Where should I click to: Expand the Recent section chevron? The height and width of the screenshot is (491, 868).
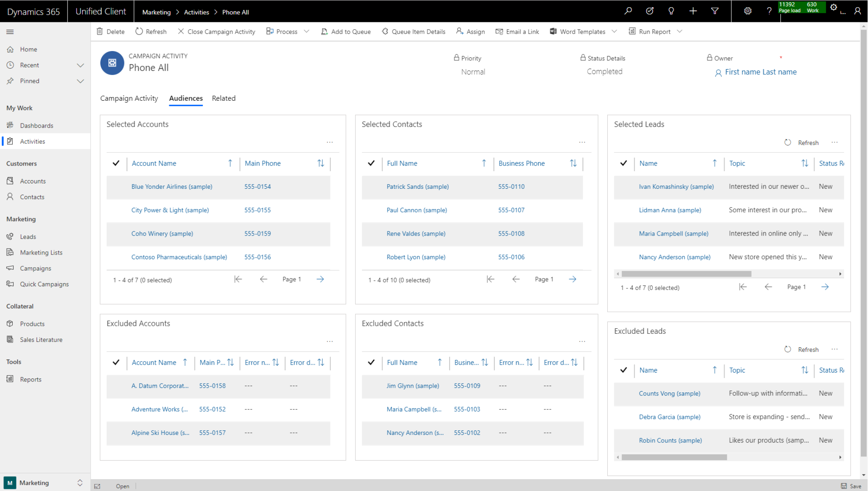[x=80, y=65]
